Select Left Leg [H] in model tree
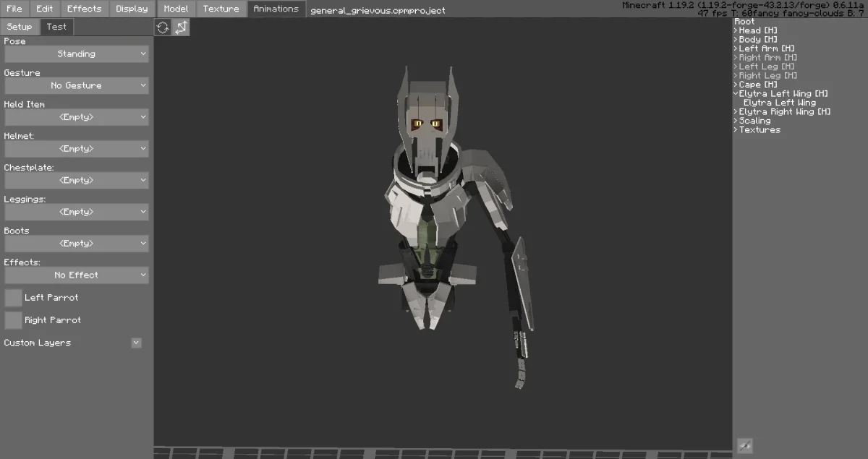Image resolution: width=868 pixels, height=459 pixels. (767, 67)
